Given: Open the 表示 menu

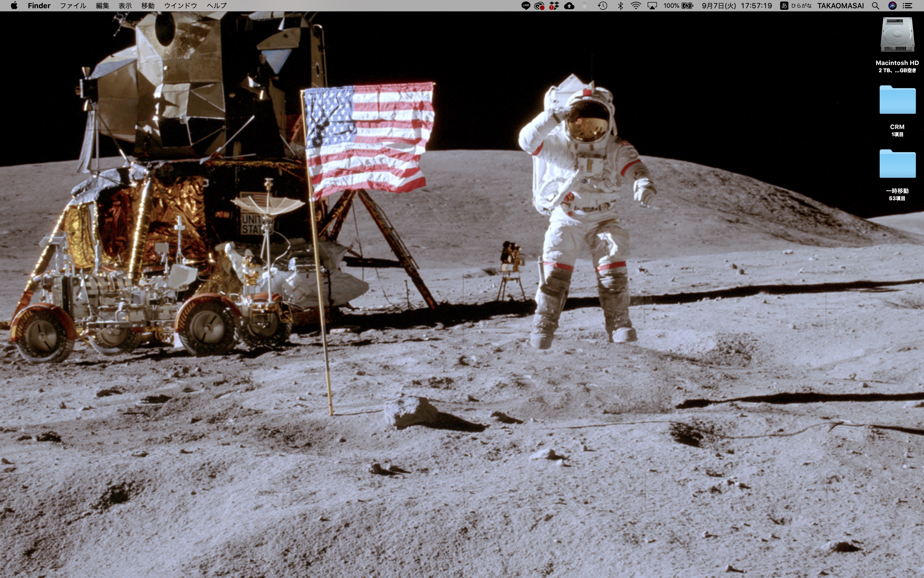Looking at the screenshot, I should click(125, 5).
